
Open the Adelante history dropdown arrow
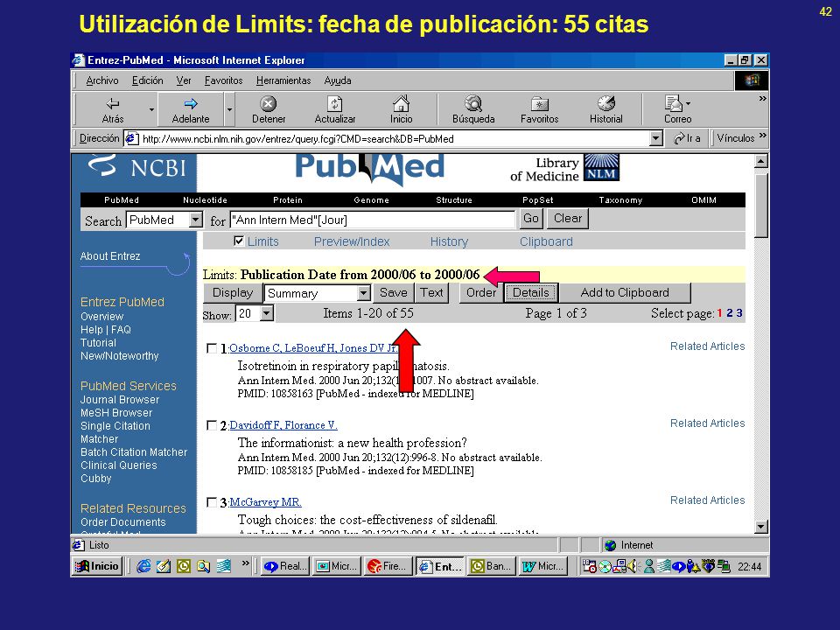tap(229, 109)
